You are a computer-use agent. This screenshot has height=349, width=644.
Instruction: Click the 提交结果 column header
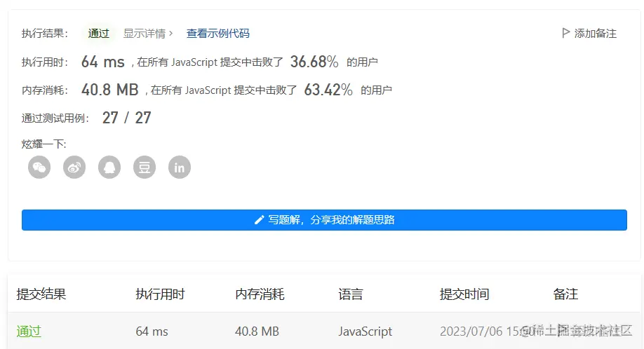[x=41, y=294]
